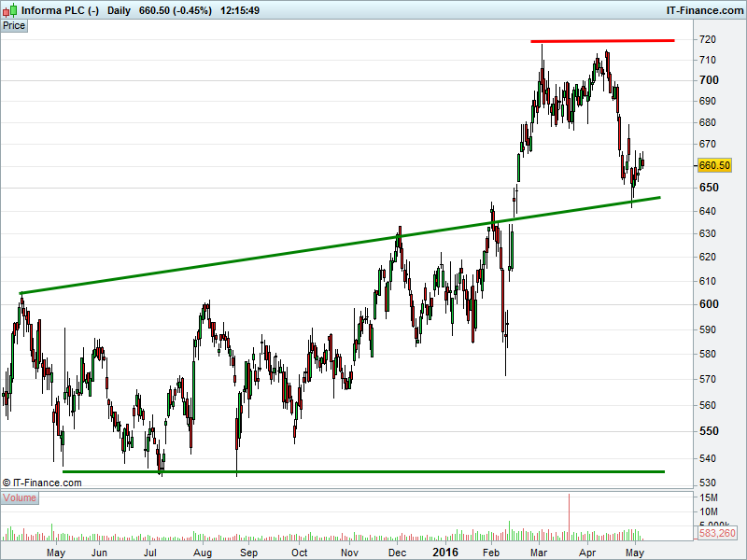Select the Volume panel label
This screenshot has width=747, height=560.
click(x=20, y=498)
